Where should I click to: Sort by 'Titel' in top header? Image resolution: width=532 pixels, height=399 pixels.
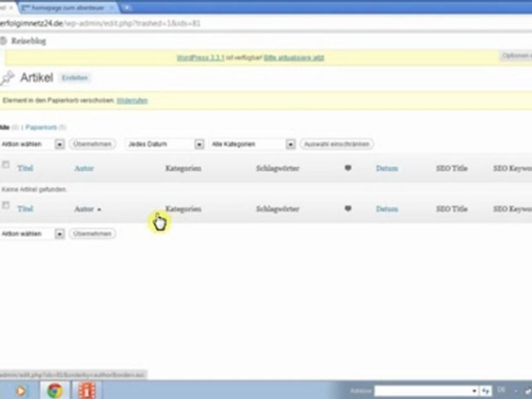(x=25, y=168)
